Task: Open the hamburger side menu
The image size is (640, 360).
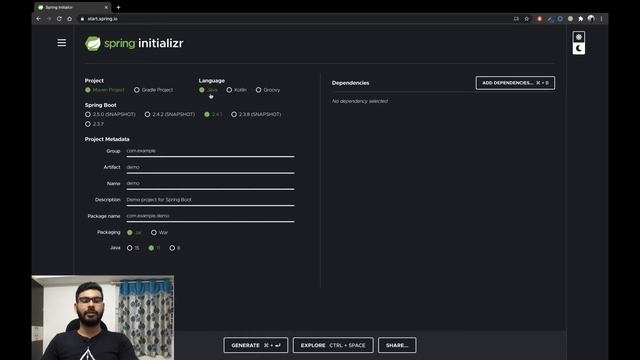Action: click(62, 42)
